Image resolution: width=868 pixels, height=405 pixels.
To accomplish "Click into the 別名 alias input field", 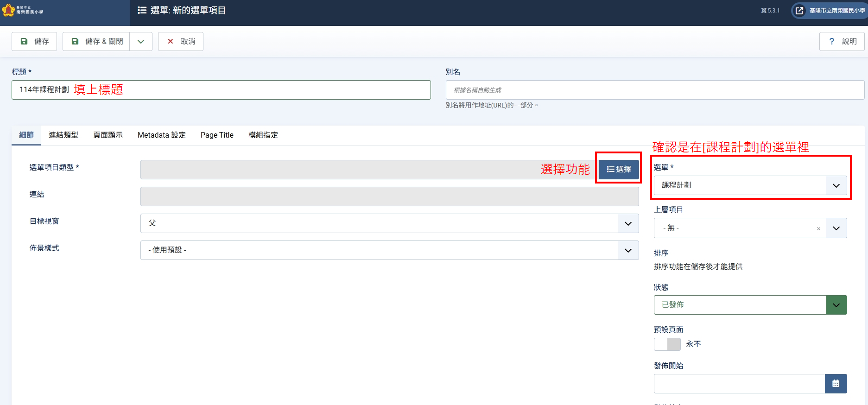I will [x=654, y=90].
